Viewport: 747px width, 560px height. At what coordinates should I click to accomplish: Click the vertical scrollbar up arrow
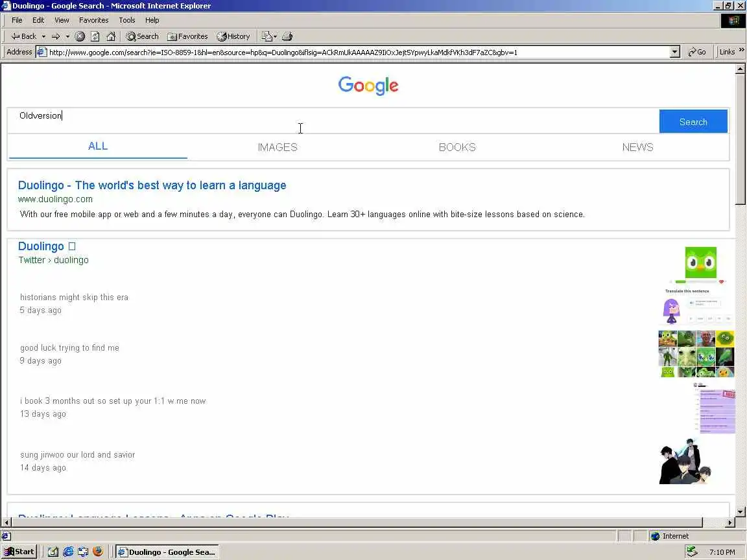tap(740, 69)
